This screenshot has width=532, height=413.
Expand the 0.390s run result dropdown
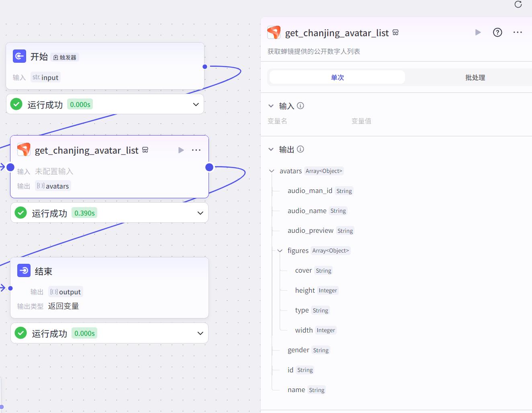[200, 213]
